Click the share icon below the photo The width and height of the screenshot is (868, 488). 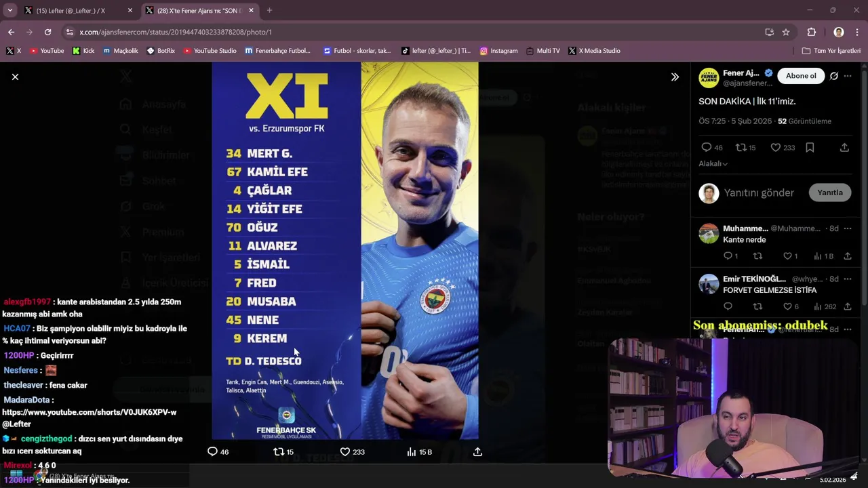pos(477,451)
